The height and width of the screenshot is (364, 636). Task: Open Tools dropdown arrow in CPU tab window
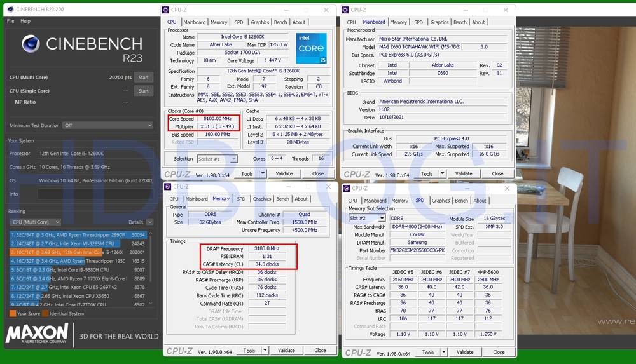coord(263,173)
